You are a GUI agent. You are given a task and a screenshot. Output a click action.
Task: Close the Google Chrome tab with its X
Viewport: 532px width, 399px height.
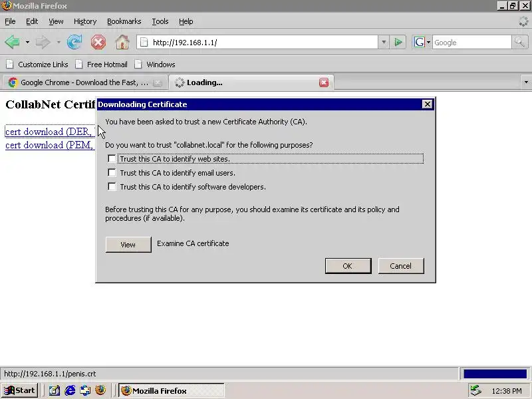[158, 82]
